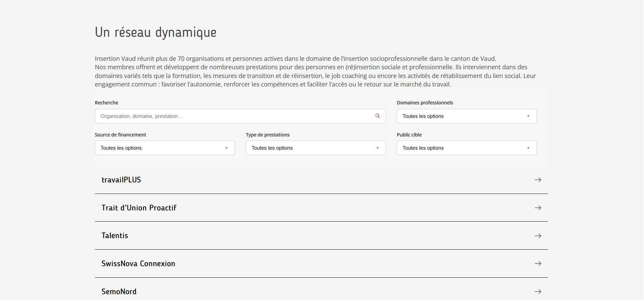
Task: Open the Domaines professionnels dropdown
Action: click(x=466, y=116)
